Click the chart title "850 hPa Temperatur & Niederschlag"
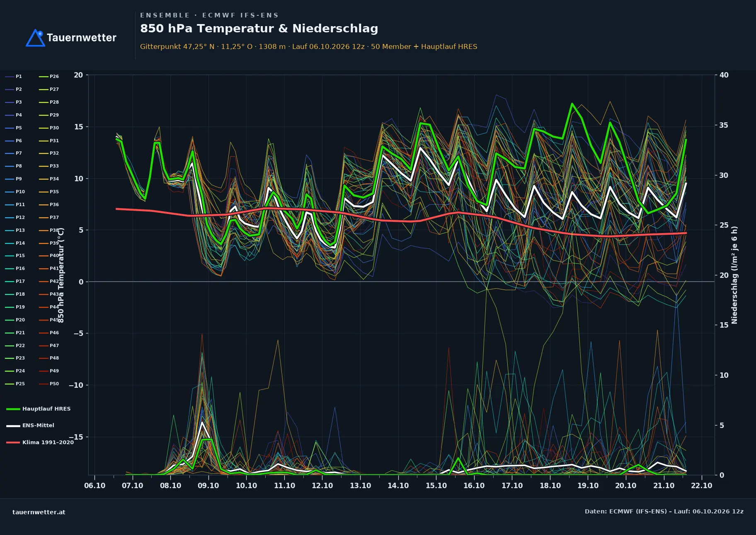The image size is (756, 535). coord(259,29)
